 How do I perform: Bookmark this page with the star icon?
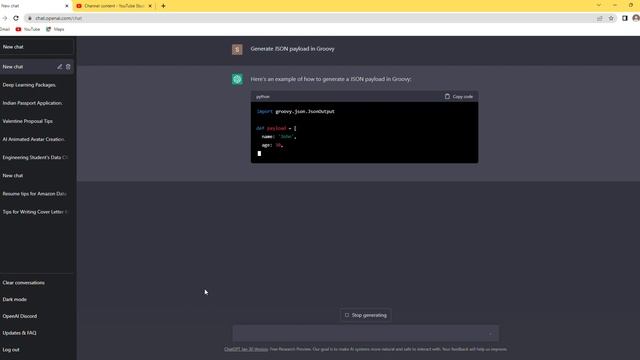[x=611, y=18]
